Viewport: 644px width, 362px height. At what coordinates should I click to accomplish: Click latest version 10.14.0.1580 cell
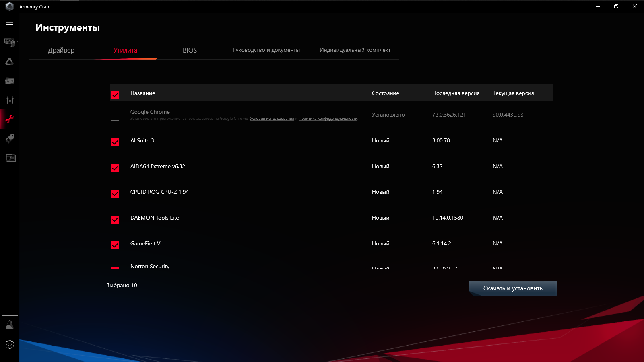click(x=448, y=218)
